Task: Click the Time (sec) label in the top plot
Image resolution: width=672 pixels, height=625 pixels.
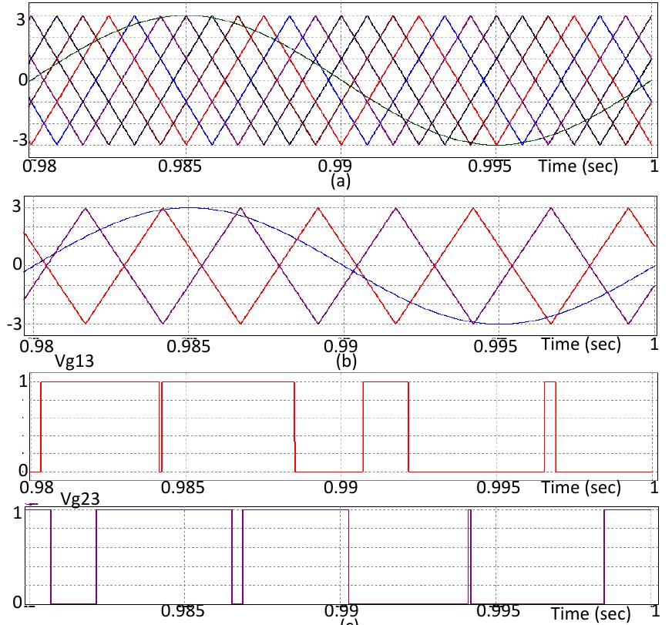Action: pyautogui.click(x=578, y=166)
